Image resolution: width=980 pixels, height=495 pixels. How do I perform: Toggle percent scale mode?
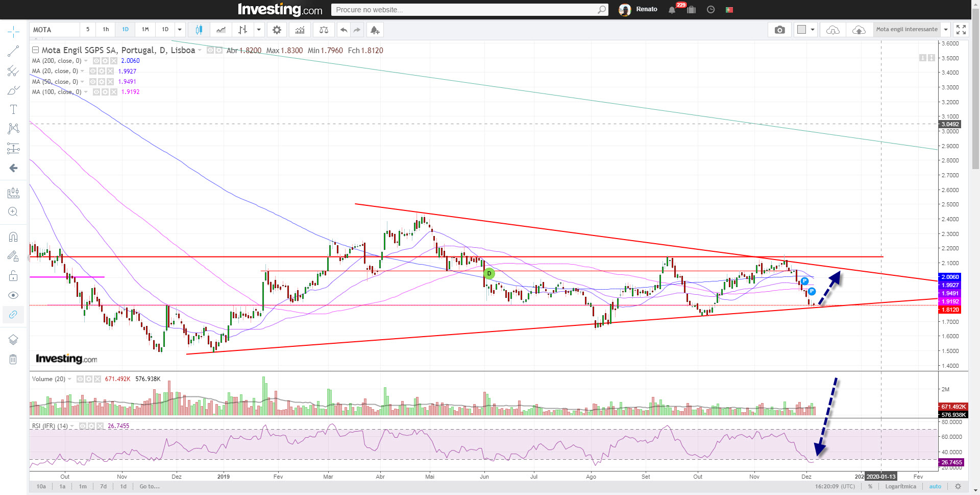870,486
